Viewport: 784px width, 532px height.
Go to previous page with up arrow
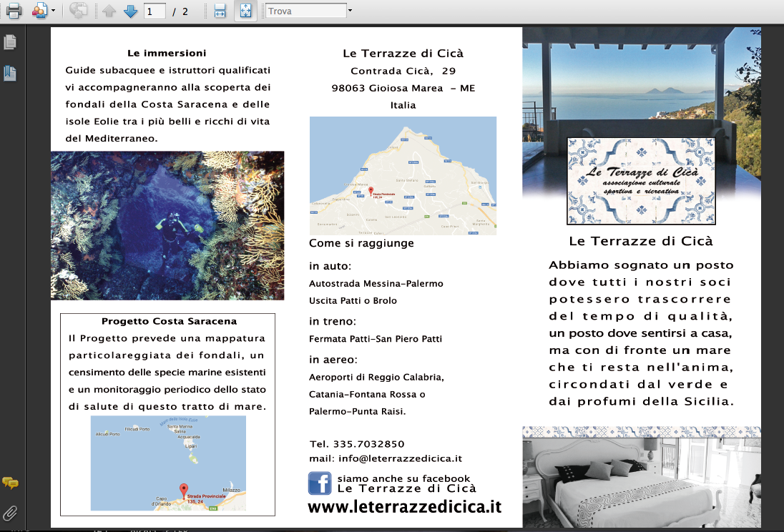[x=109, y=11]
